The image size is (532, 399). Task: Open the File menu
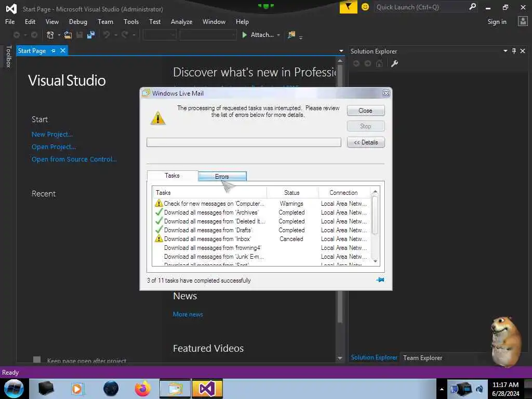(x=10, y=21)
